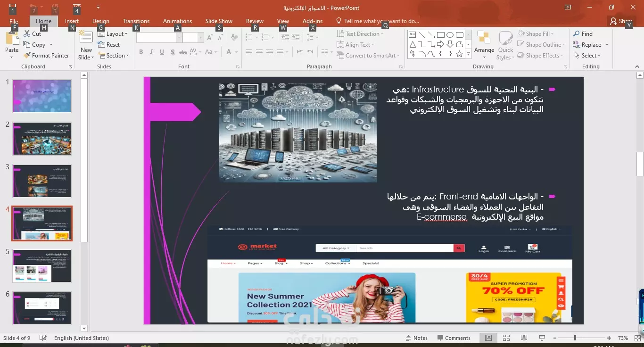Insert a New Slide with the icon
The height and width of the screenshot is (347, 644).
point(86,38)
